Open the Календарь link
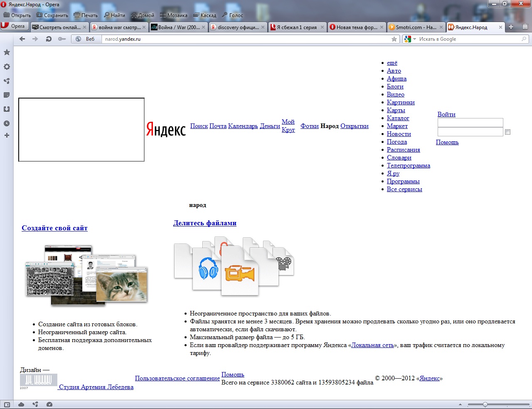 [x=243, y=126]
